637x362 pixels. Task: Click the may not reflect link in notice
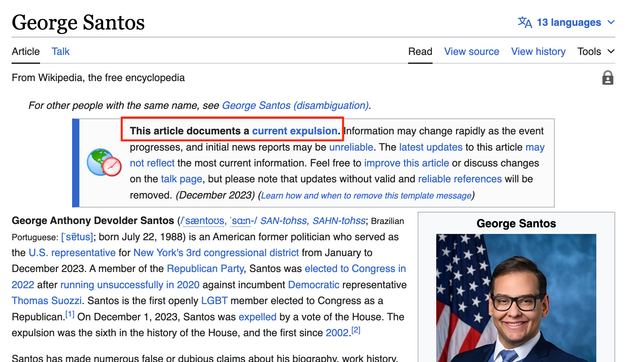(337, 155)
